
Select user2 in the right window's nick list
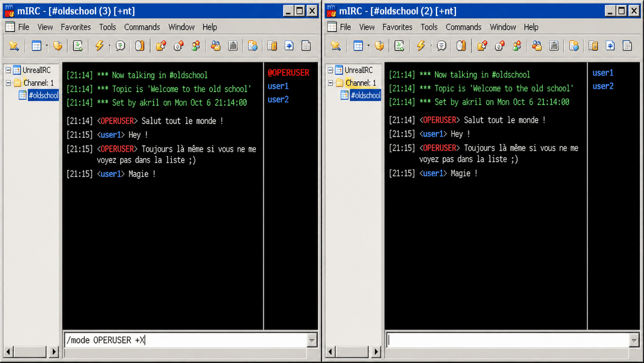pos(603,86)
